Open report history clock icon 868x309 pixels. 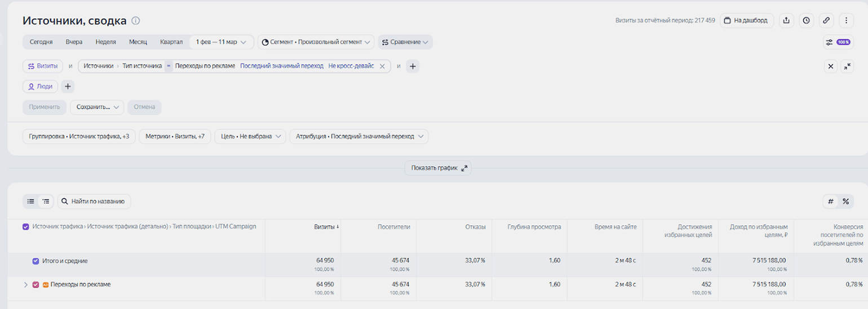pos(807,20)
